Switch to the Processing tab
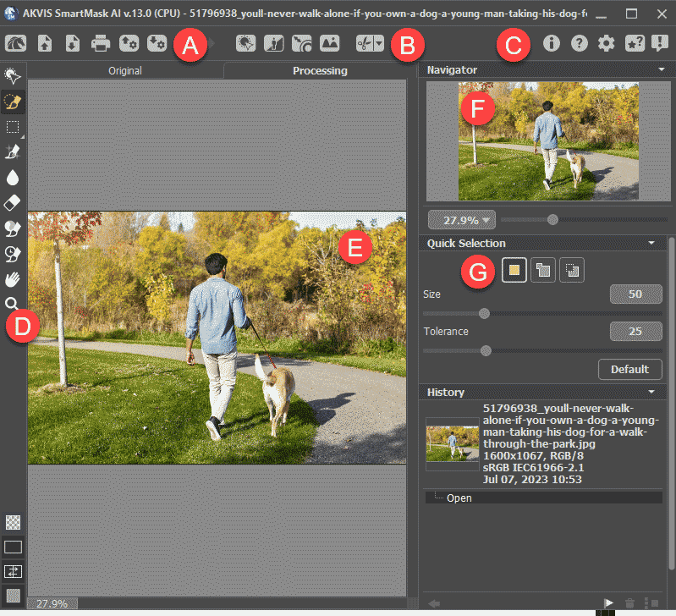 320,71
